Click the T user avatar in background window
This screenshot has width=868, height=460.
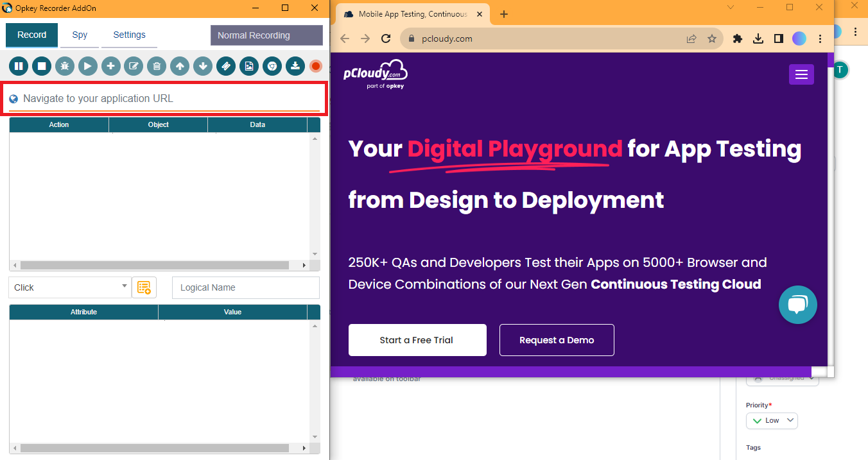click(841, 70)
